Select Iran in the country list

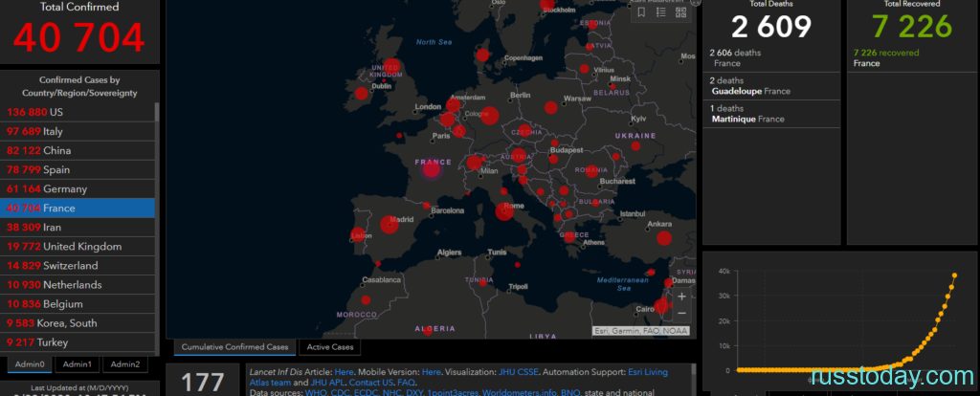[x=78, y=228]
